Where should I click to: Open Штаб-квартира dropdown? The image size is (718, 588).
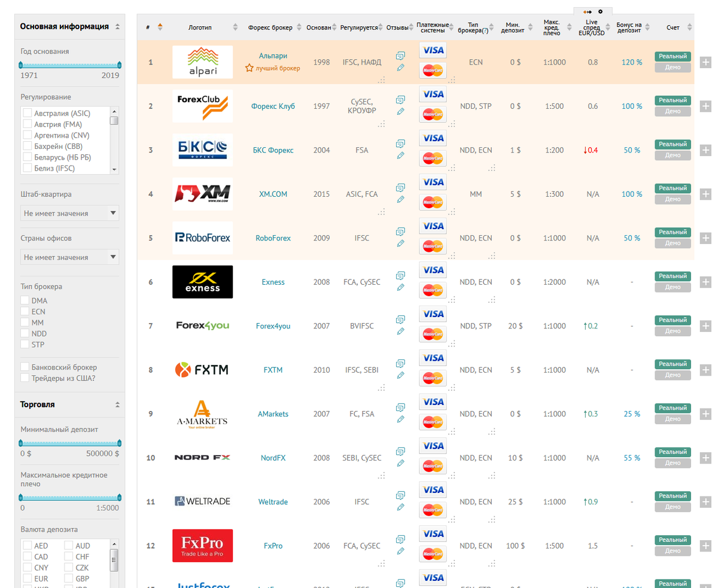coord(69,213)
